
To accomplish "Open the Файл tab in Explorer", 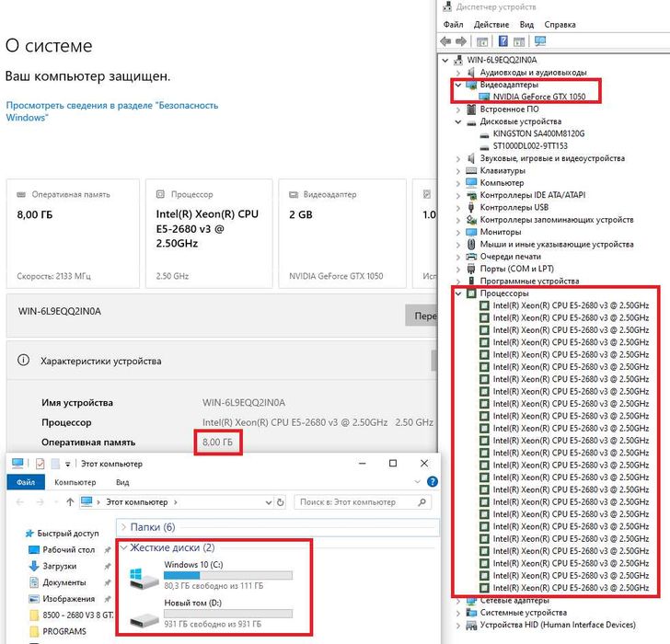I will 26,482.
